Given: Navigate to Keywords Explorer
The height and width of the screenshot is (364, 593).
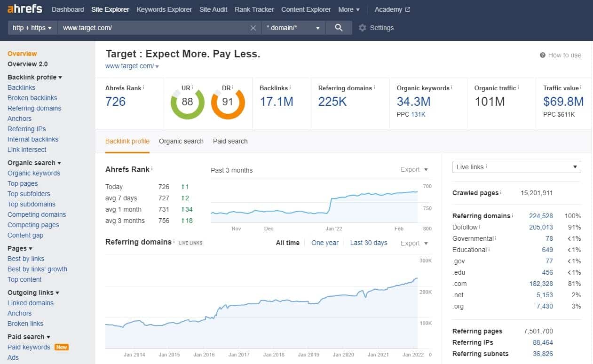Looking at the screenshot, I should (x=164, y=9).
